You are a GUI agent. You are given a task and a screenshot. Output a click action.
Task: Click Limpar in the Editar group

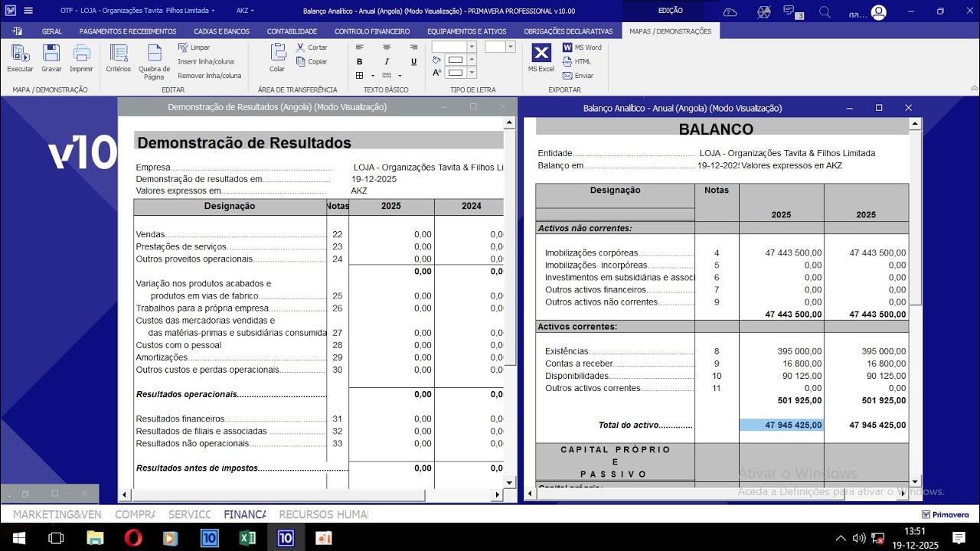(x=194, y=47)
